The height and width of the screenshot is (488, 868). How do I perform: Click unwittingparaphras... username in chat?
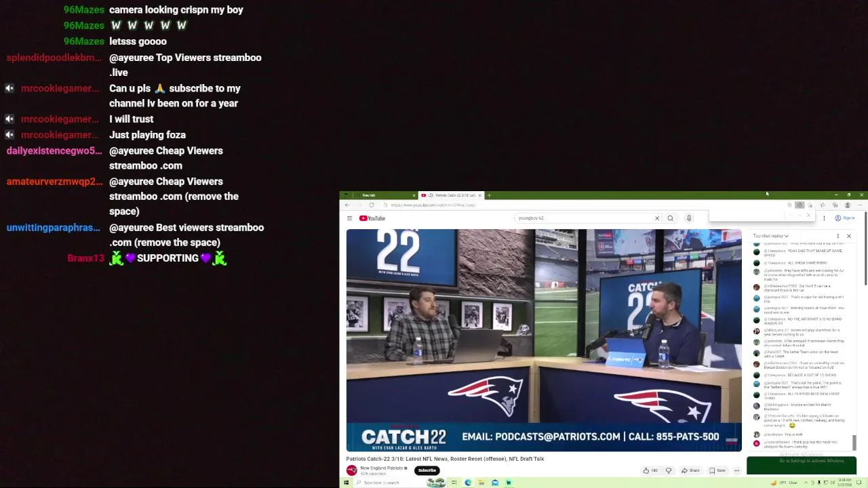[x=53, y=228]
